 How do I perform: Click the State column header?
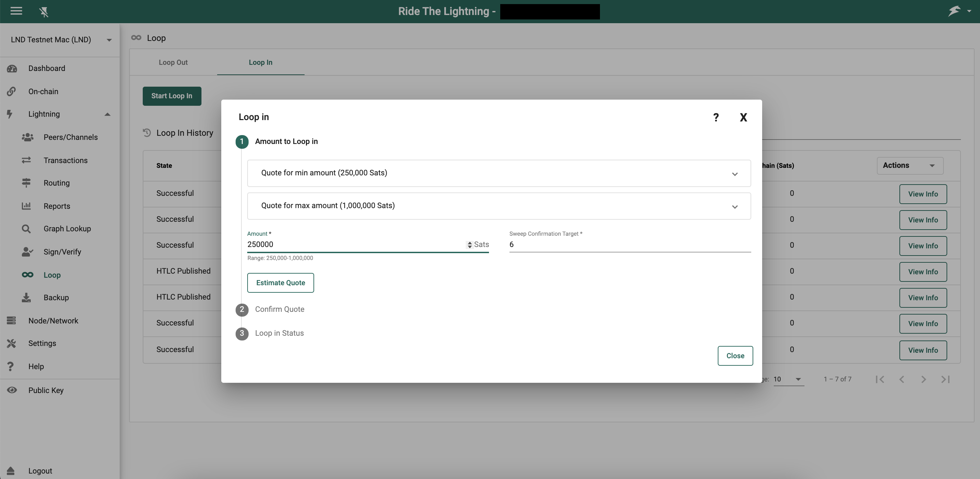(164, 166)
